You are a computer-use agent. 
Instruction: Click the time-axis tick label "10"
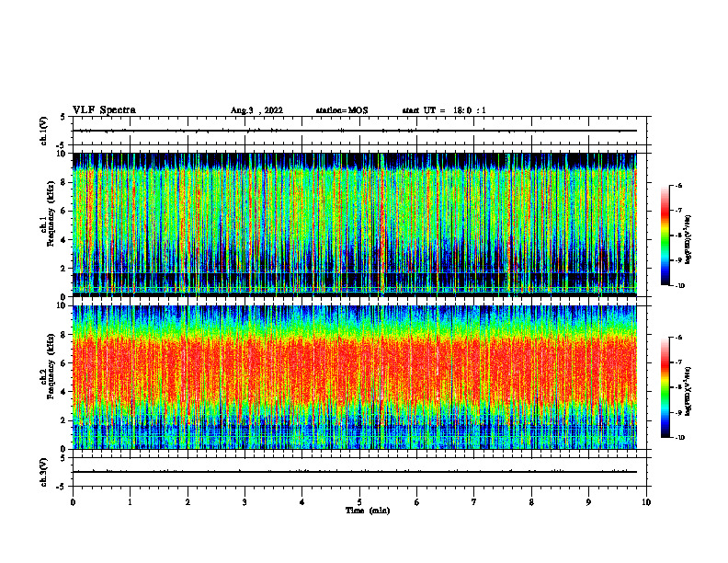pos(646,502)
